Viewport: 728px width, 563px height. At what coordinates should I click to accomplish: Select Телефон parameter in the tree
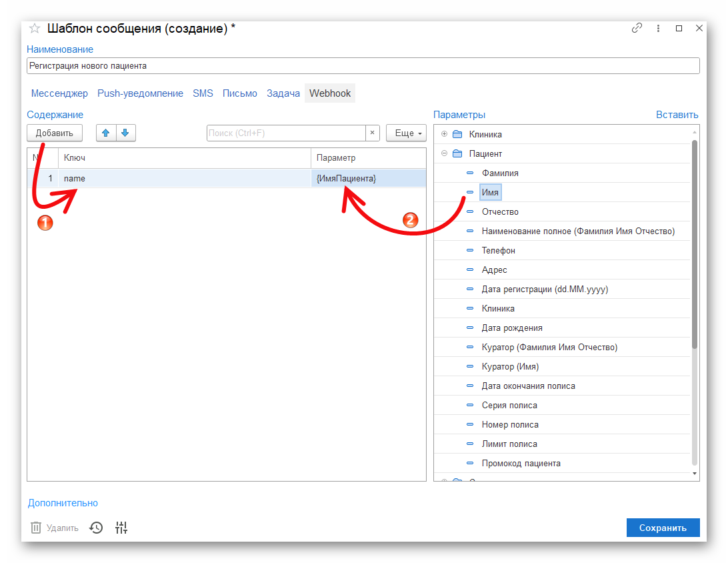coord(498,251)
